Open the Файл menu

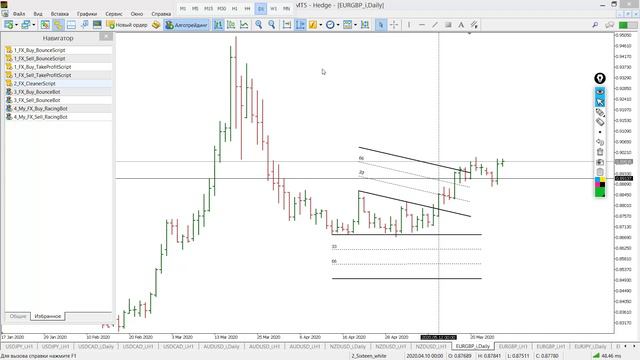tap(19, 14)
